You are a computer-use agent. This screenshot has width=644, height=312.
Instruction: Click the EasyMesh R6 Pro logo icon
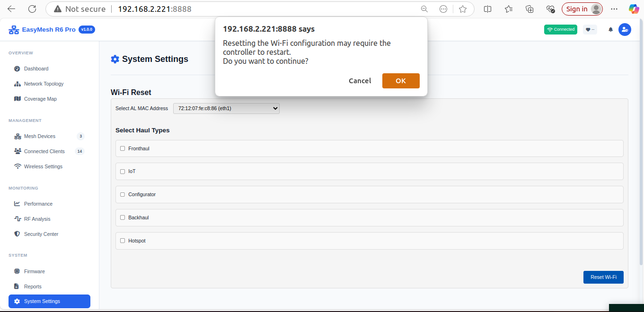14,30
